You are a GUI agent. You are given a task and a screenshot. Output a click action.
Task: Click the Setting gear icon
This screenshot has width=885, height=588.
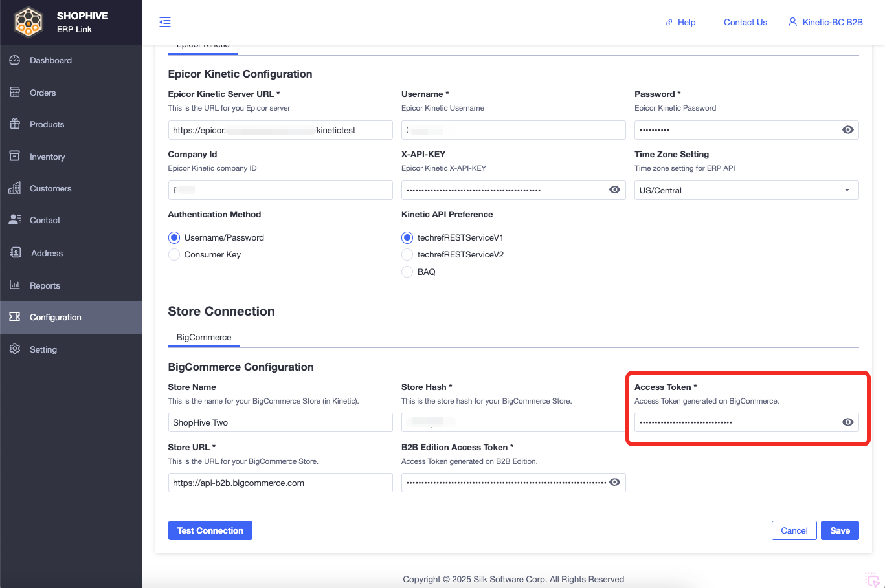[x=15, y=349]
